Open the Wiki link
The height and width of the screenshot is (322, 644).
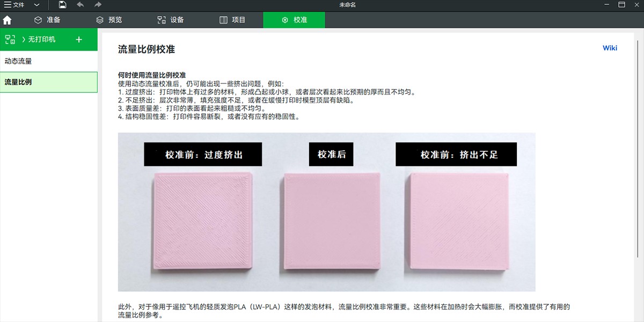(x=610, y=48)
